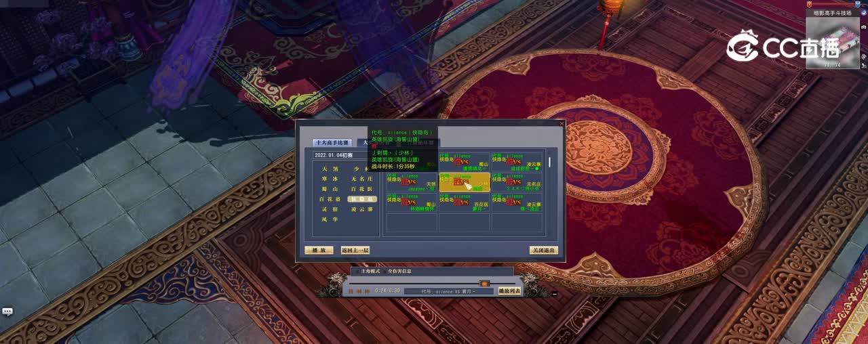Select the highlighted match versus 少林
The image size is (868, 344).
coord(465,182)
